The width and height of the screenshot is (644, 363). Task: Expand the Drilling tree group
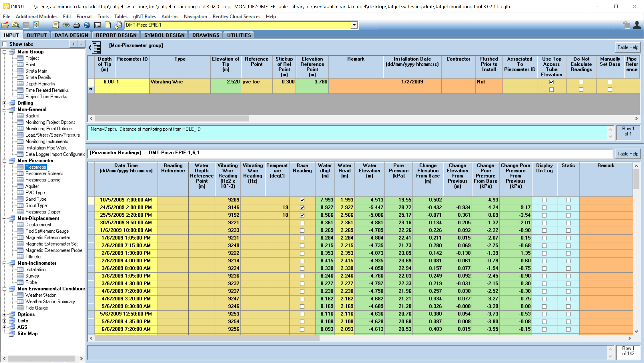(5, 103)
